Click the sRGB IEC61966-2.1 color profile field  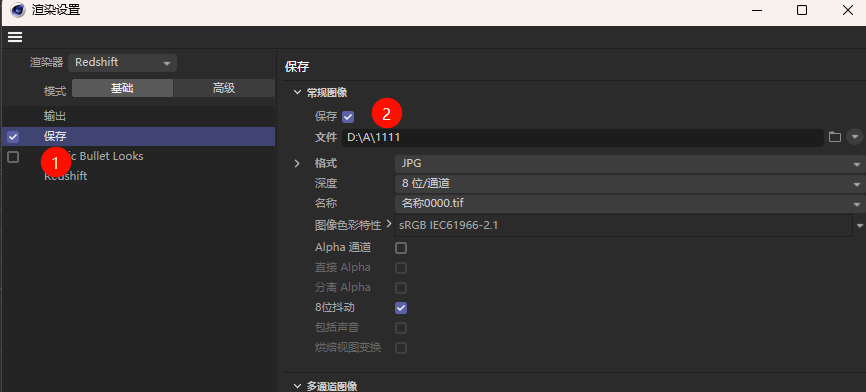point(624,225)
